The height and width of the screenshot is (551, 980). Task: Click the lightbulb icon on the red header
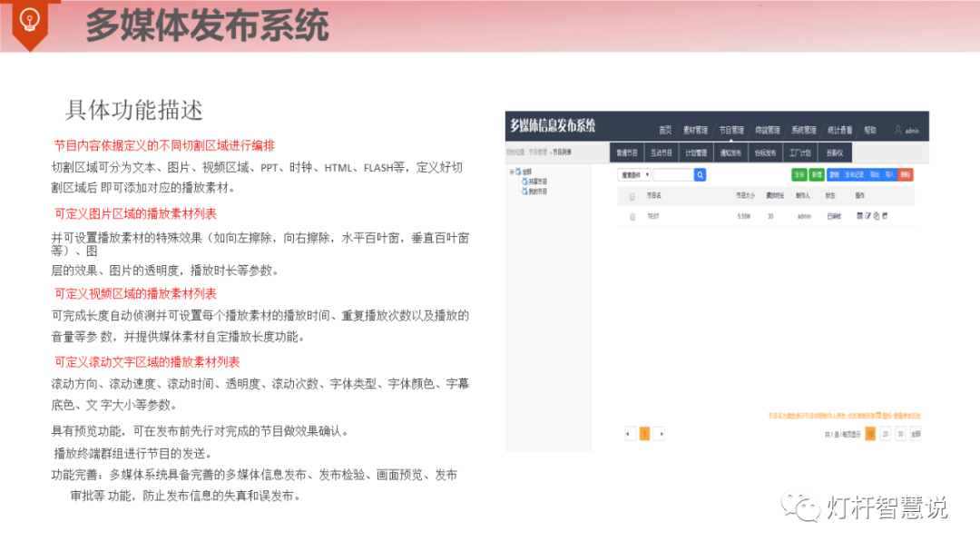pos(32,20)
